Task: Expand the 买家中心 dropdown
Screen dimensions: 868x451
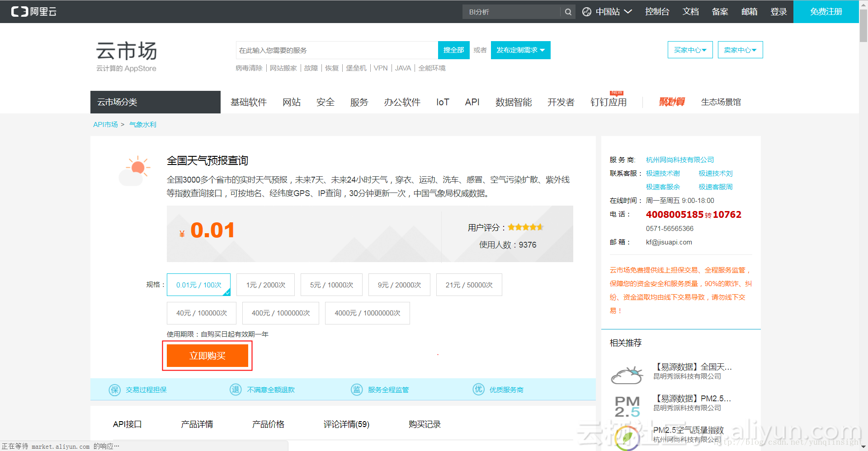Action: (x=690, y=50)
